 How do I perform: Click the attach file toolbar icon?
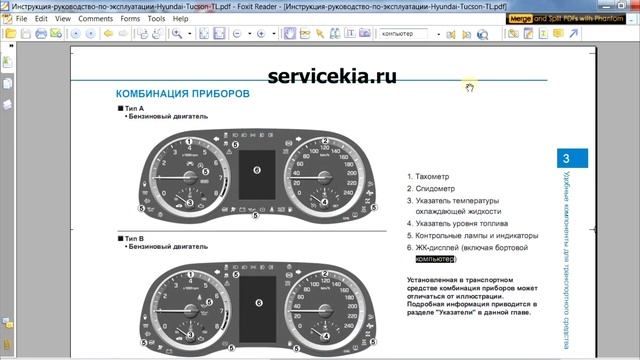point(513,33)
